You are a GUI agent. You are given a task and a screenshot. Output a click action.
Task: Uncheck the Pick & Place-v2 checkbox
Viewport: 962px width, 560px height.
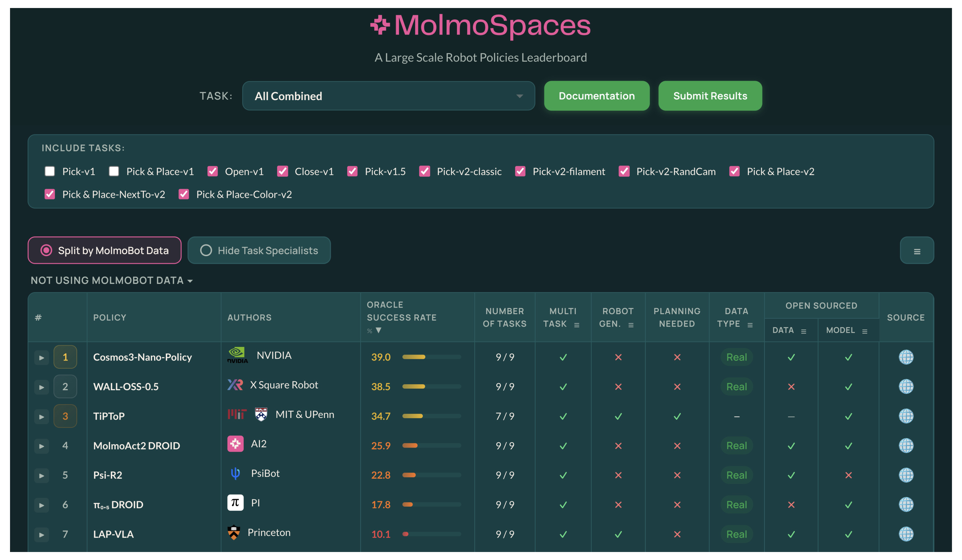click(734, 171)
